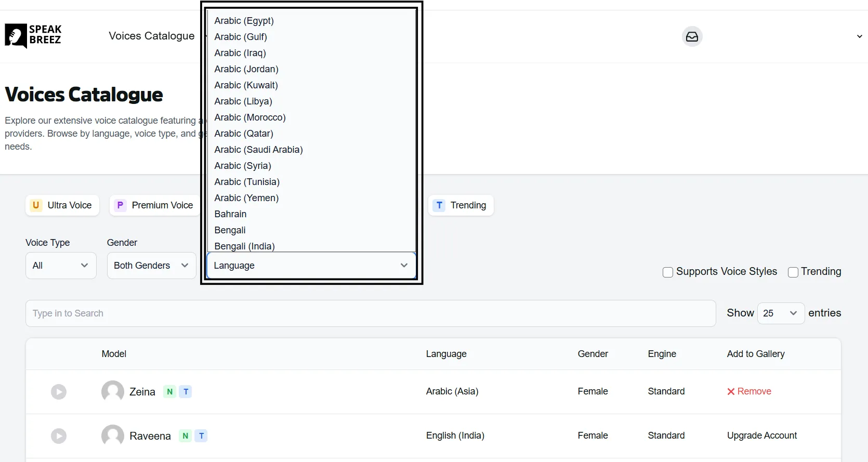This screenshot has height=462, width=868.
Task: Click Raveena's avatar image
Action: (x=113, y=436)
